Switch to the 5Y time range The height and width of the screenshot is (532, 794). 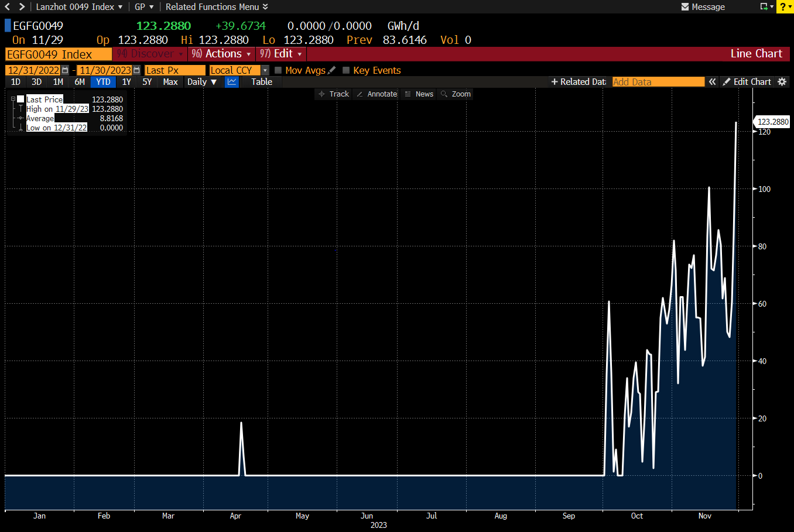pos(147,82)
